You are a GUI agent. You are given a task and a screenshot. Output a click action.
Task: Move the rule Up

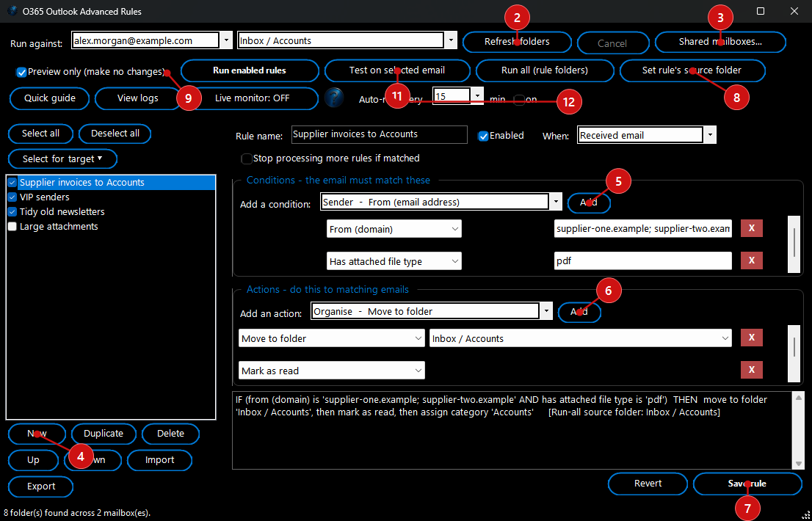[33, 460]
